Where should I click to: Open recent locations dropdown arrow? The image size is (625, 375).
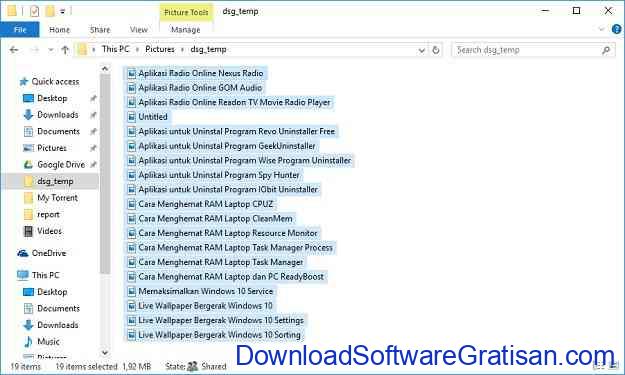tap(51, 50)
